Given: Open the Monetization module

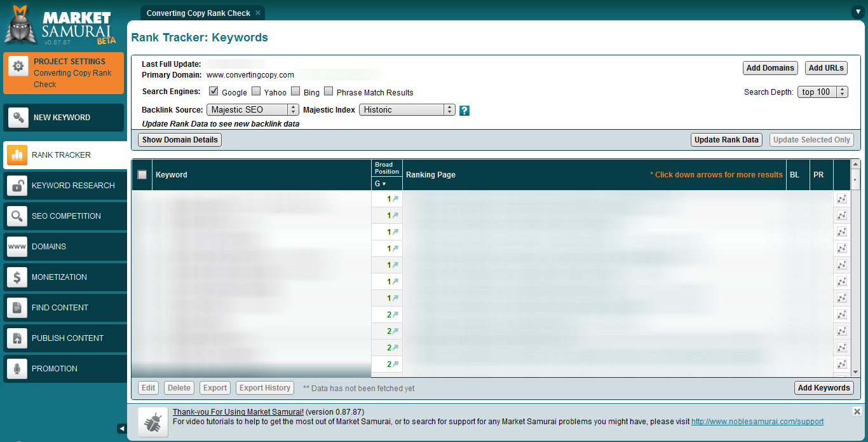Looking at the screenshot, I should 64,277.
